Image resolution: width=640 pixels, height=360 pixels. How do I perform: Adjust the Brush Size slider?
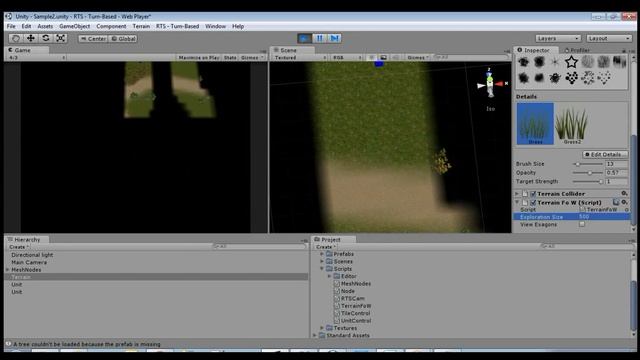click(588, 164)
